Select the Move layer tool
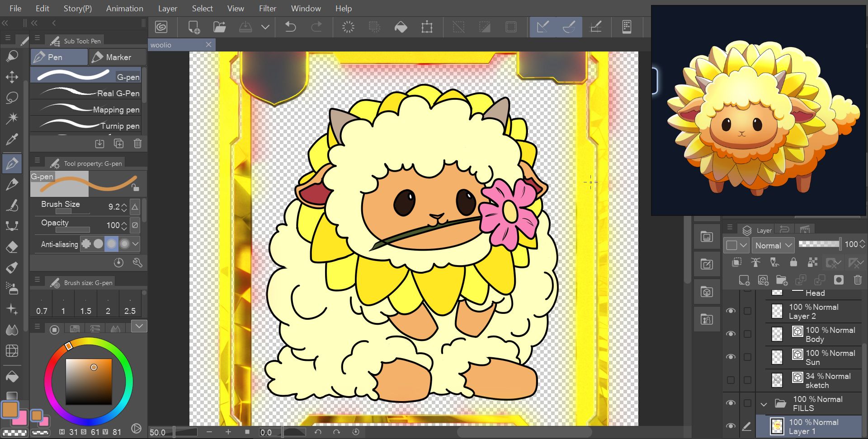The width and height of the screenshot is (868, 439). click(12, 77)
